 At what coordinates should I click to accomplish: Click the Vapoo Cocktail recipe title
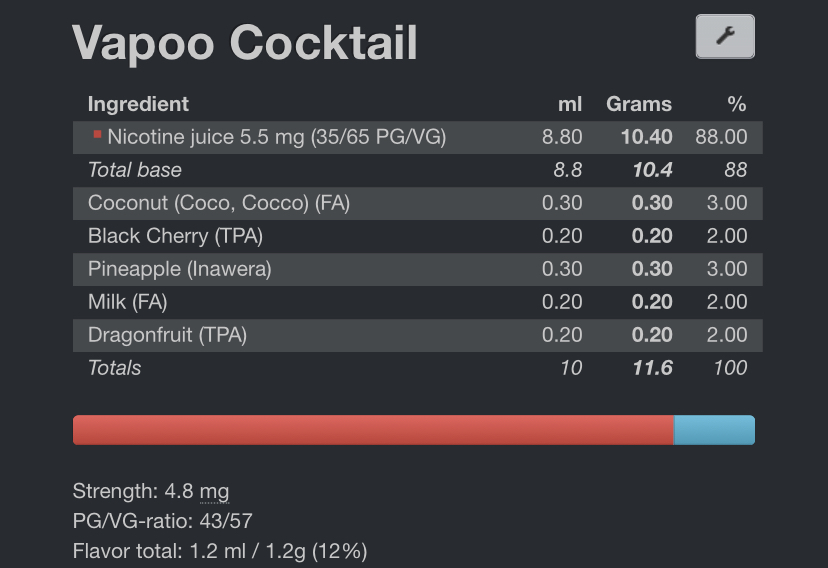244,43
